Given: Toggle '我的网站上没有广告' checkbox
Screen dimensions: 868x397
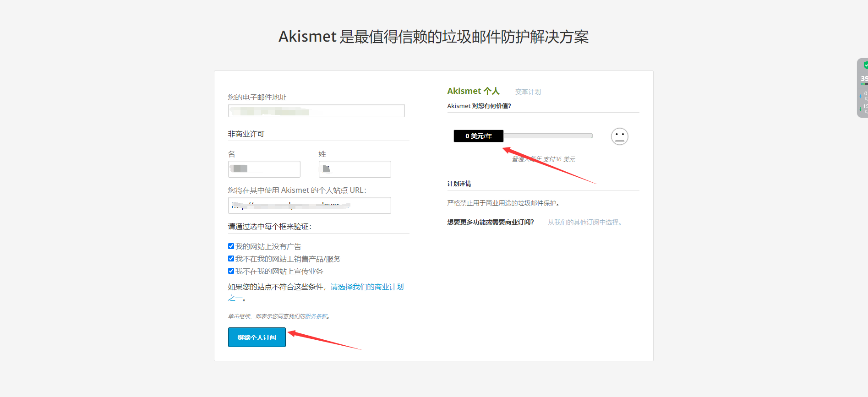Looking at the screenshot, I should point(231,246).
